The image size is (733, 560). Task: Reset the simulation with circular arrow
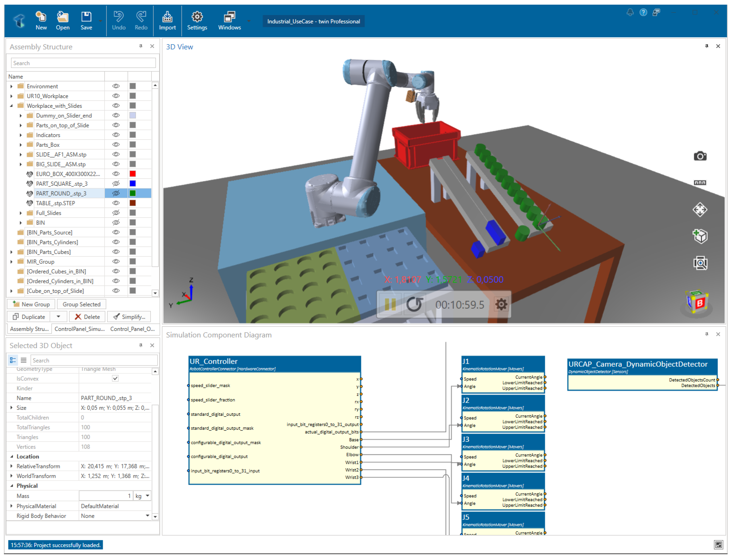(x=415, y=304)
